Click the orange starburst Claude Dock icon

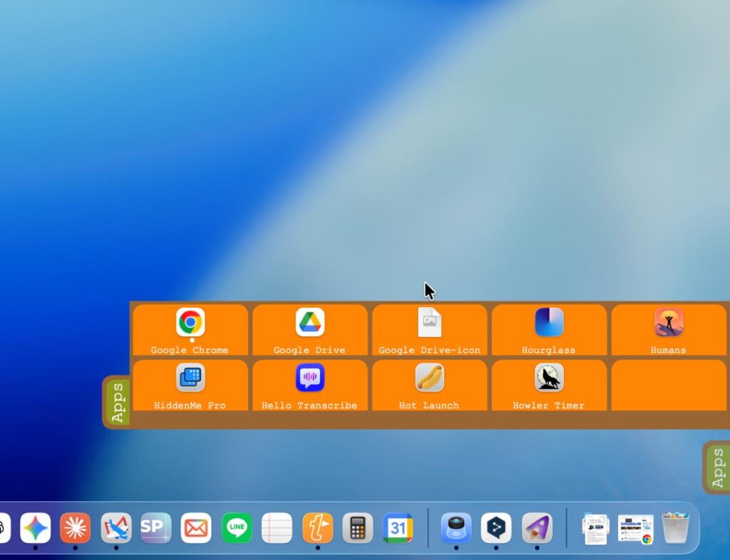click(x=76, y=528)
